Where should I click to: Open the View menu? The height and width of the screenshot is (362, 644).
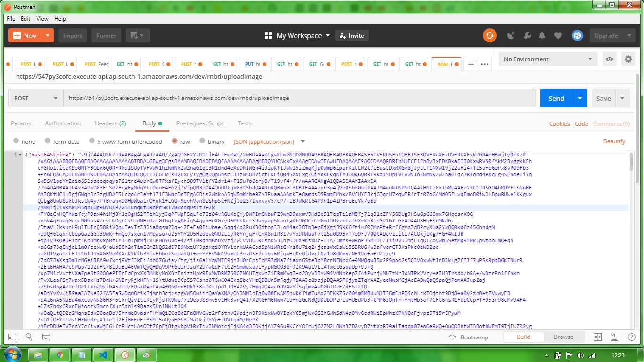[x=42, y=19]
